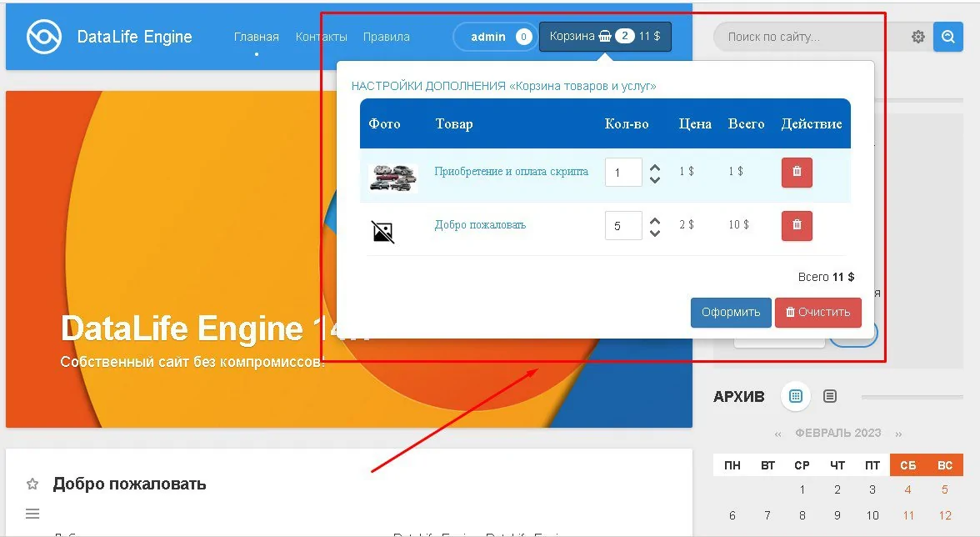Switch archive to calendar view
Viewport: 980px width, 537px height.
795,397
